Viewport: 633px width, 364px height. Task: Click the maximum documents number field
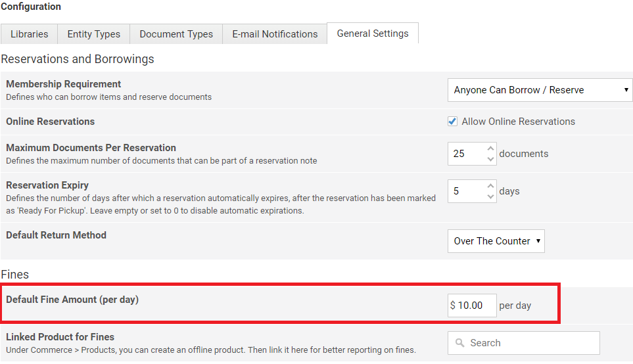pyautogui.click(x=465, y=154)
